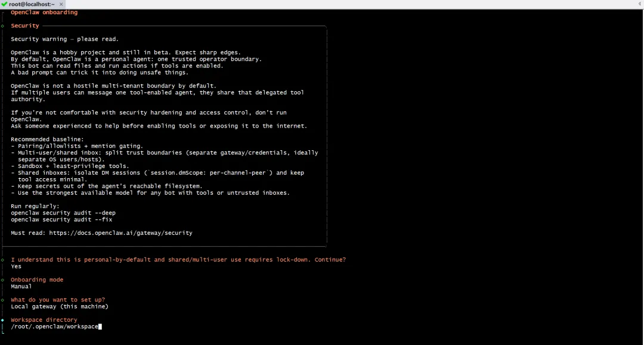This screenshot has height=345, width=644.
Task: Click 'Run regularly:' line
Action: pos(35,206)
